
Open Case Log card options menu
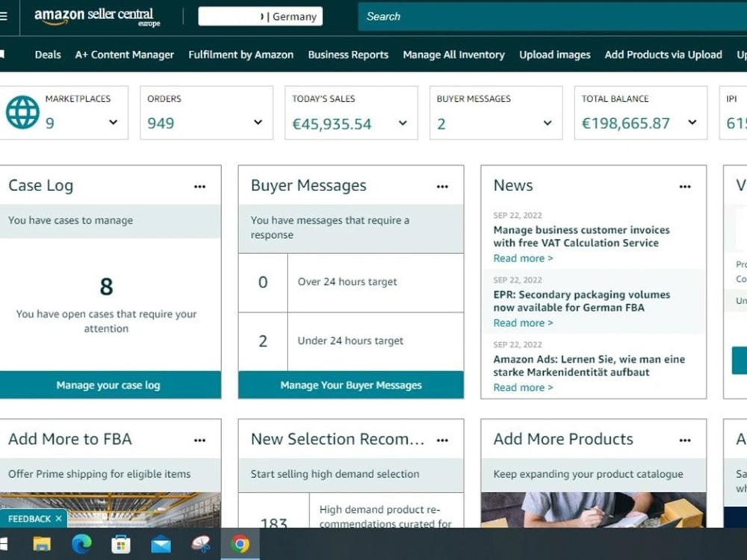click(x=199, y=187)
